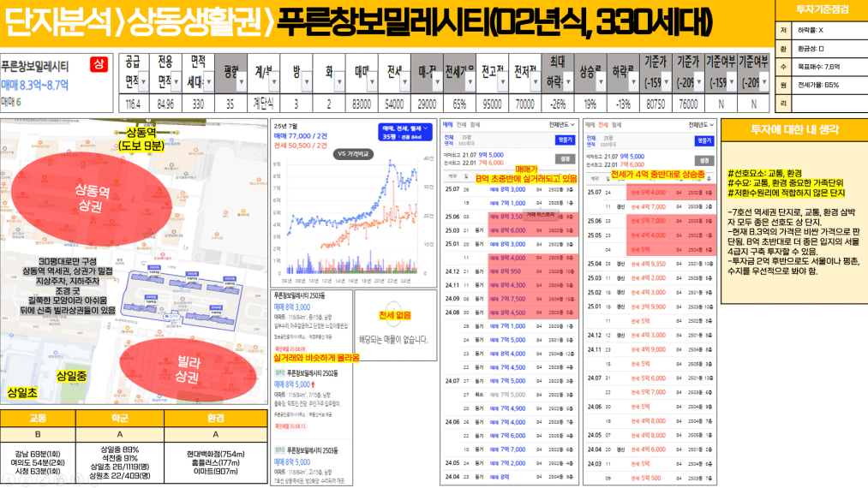The image size is (868, 488).
Task: Click the 매매 7억 1,000 transaction row
Action: pos(509,203)
